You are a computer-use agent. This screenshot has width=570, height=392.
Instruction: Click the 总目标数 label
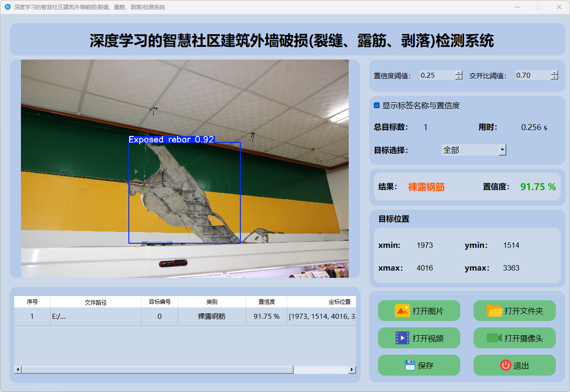pyautogui.click(x=391, y=127)
